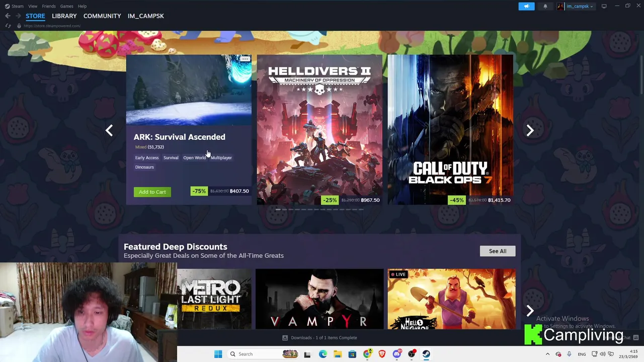Click Helldivers II -25% discount badge
The height and width of the screenshot is (362, 644).
tap(330, 200)
